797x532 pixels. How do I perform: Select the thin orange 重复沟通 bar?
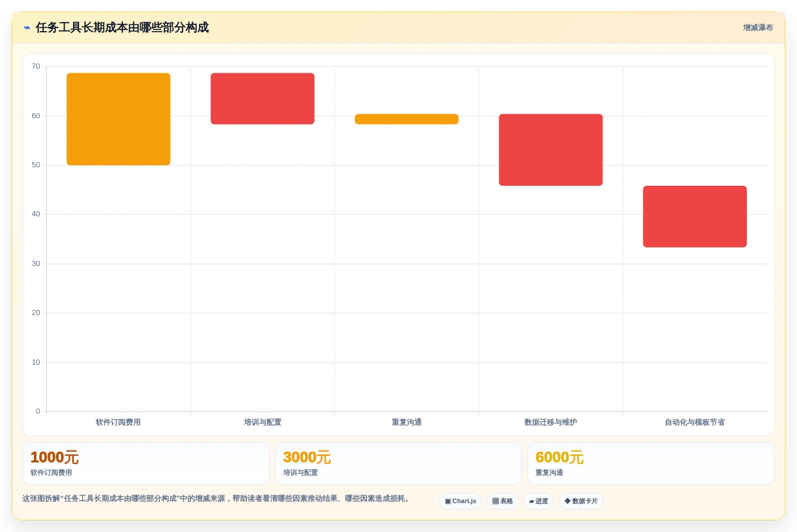pos(407,119)
